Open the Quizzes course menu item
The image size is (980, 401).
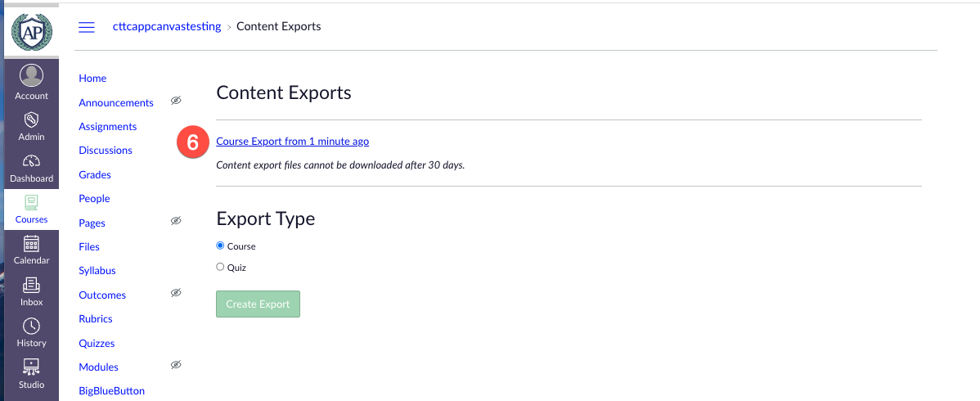tap(97, 343)
